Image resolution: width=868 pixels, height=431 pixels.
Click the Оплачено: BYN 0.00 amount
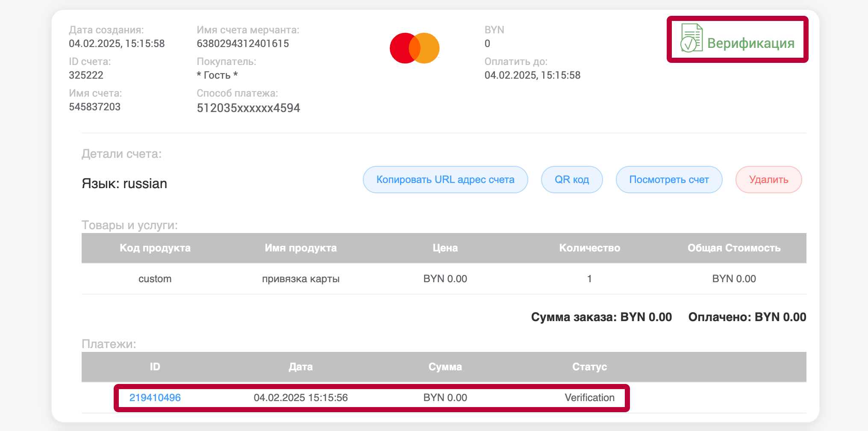[x=747, y=317]
